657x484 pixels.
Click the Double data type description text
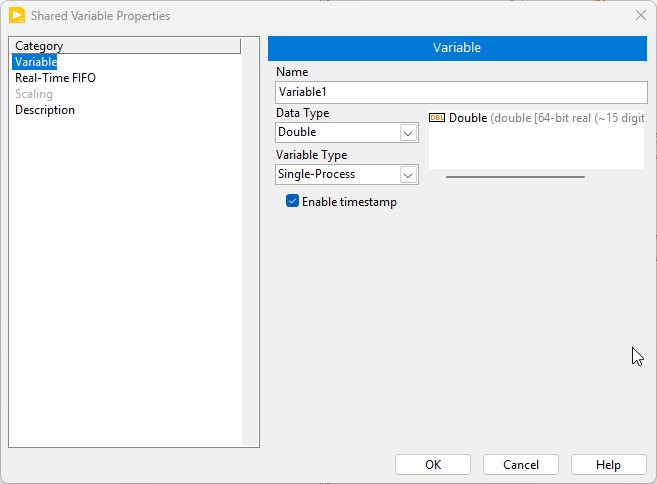(x=546, y=118)
